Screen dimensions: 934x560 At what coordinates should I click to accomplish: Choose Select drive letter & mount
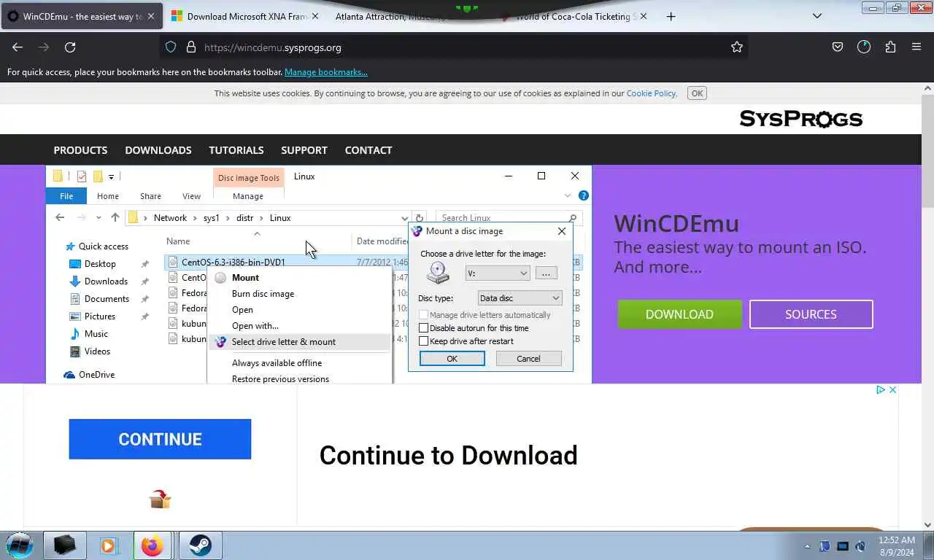click(x=299, y=341)
